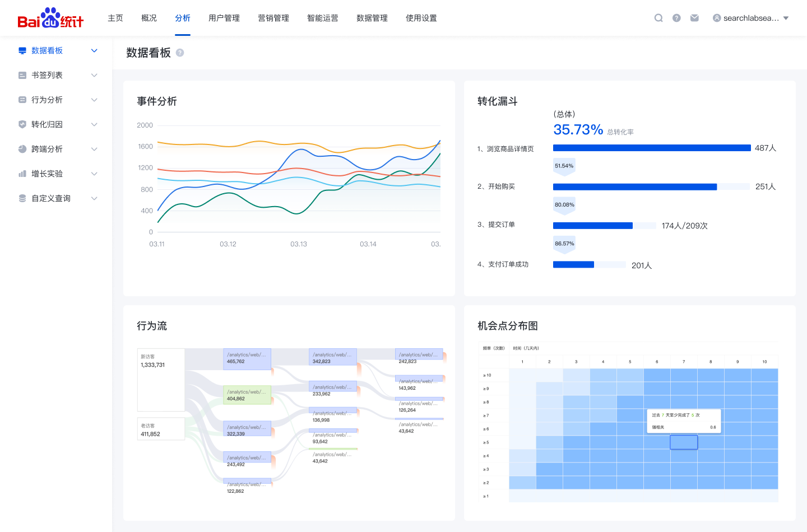Go to 使用设置 in top navigation
Screen dimensions: 807x532
tap(421, 18)
